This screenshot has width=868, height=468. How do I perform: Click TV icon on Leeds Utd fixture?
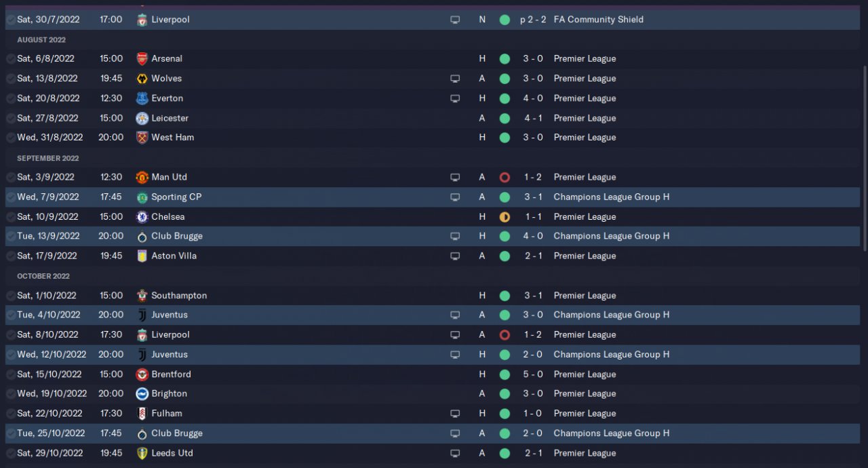coord(455,453)
